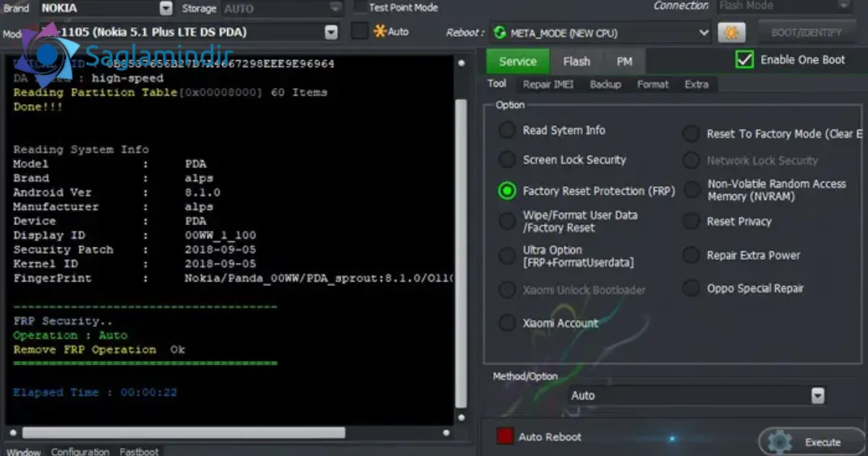Viewport: 868px width, 456px height.
Task: Open the Format sub-tab
Action: click(x=652, y=85)
